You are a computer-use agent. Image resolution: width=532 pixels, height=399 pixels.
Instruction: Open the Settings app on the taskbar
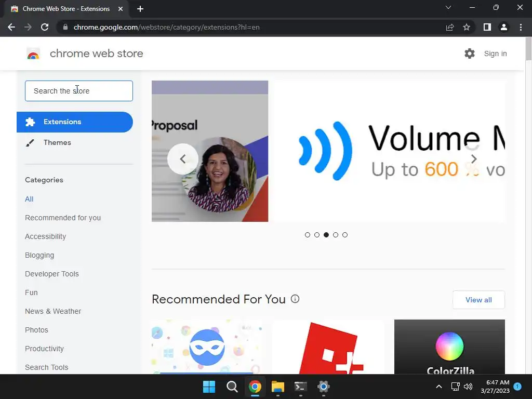pos(324,387)
